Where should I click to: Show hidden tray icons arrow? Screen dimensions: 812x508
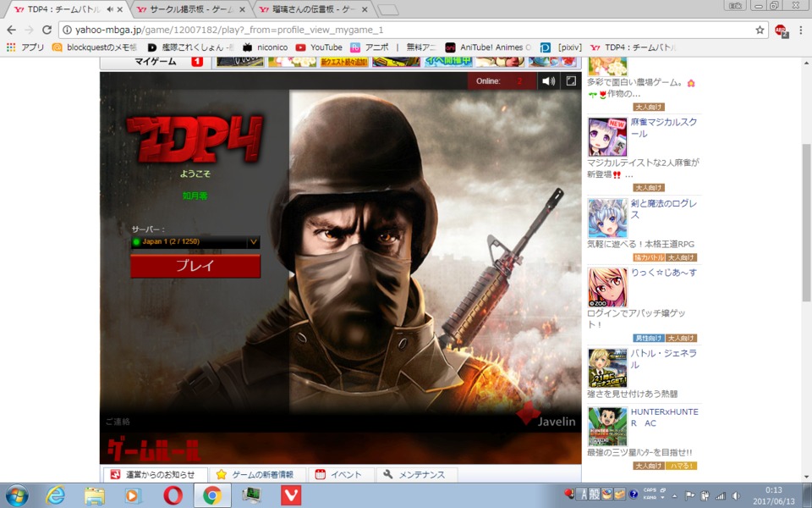tap(675, 495)
